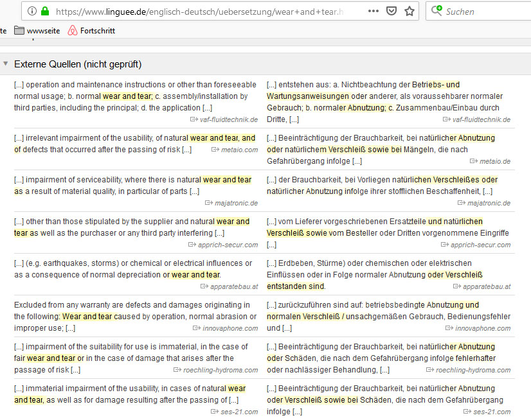Open German source link ses-21.com
The width and height of the screenshot is (531, 420).
[492, 412]
